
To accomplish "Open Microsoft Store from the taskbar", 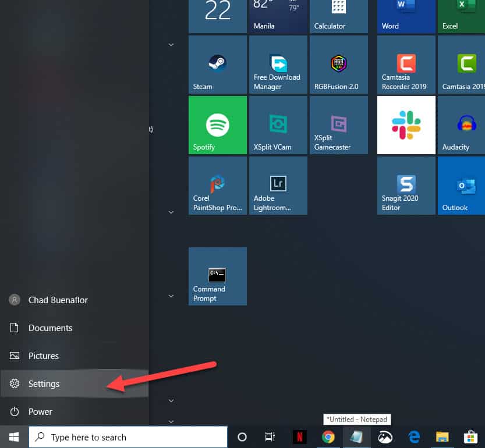I will coord(470,437).
